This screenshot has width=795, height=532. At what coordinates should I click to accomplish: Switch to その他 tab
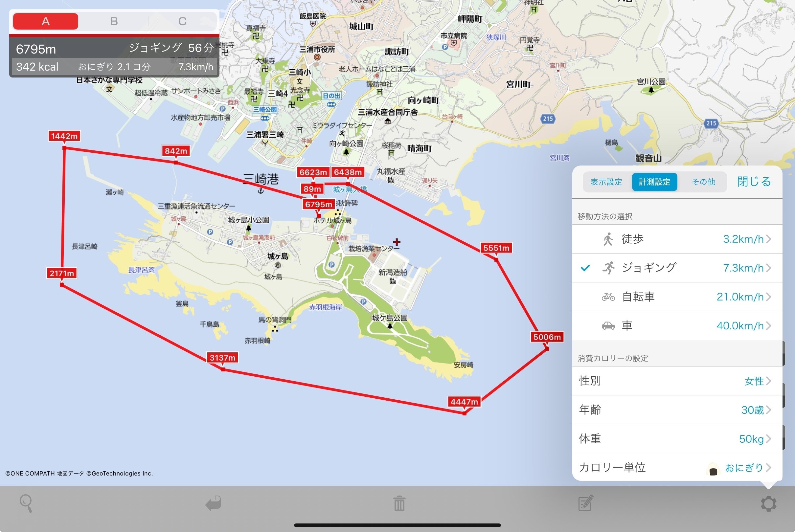703,182
